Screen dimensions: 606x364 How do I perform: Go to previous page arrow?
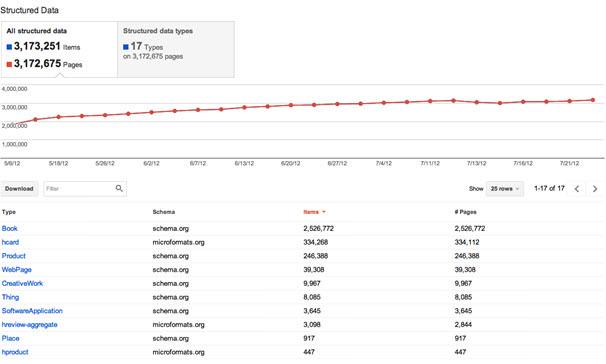[577, 189]
